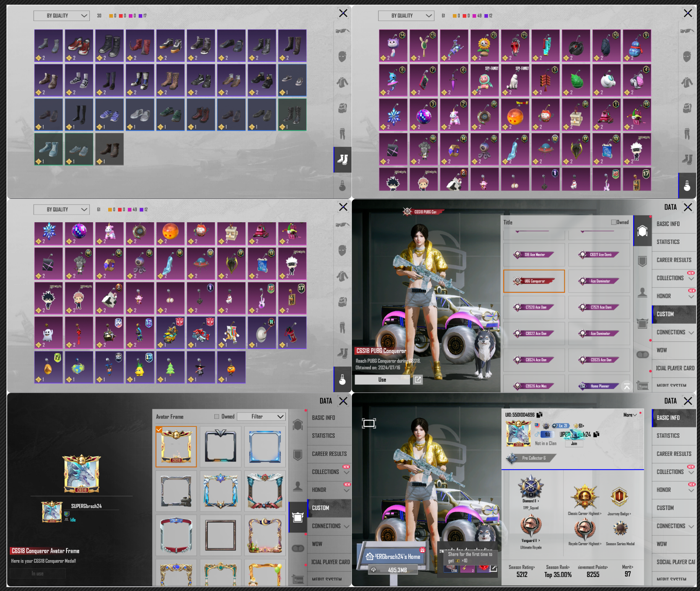Click the back-to-top arrow in the Title list
This screenshot has width=700, height=591.
627,386
